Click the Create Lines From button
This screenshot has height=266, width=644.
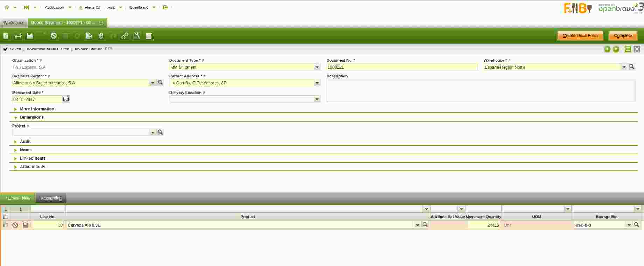click(580, 36)
